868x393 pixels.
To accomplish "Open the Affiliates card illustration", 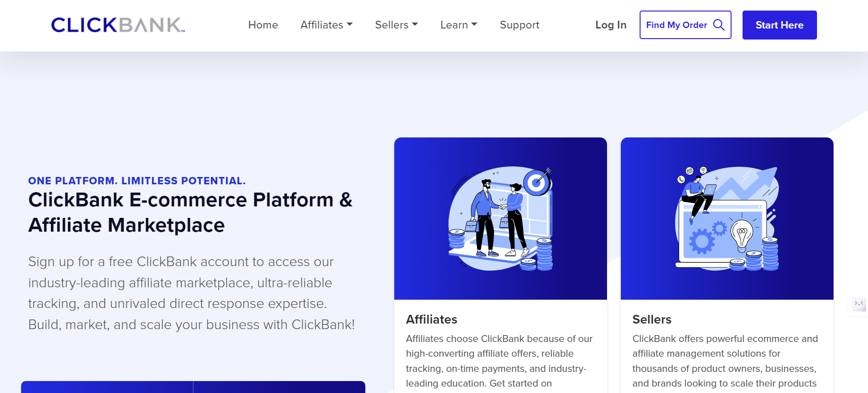I will (x=500, y=218).
